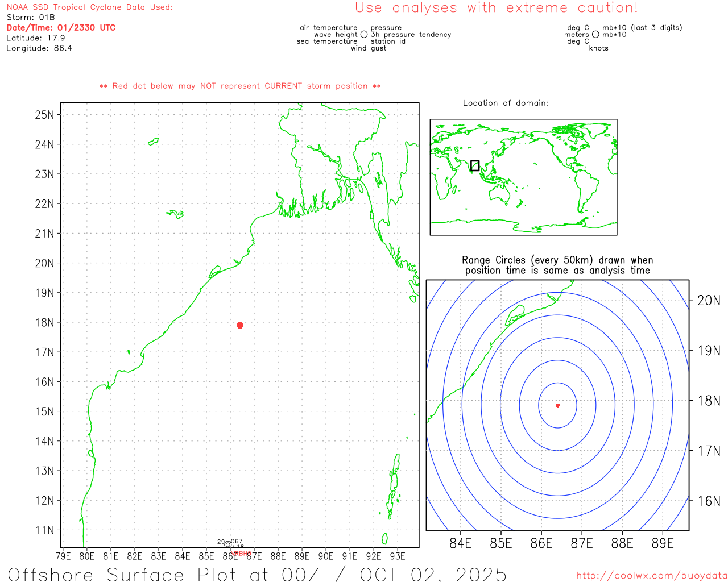The width and height of the screenshot is (728, 582).
Task: Click the 'sea temperature' legend label
Action: tap(327, 41)
